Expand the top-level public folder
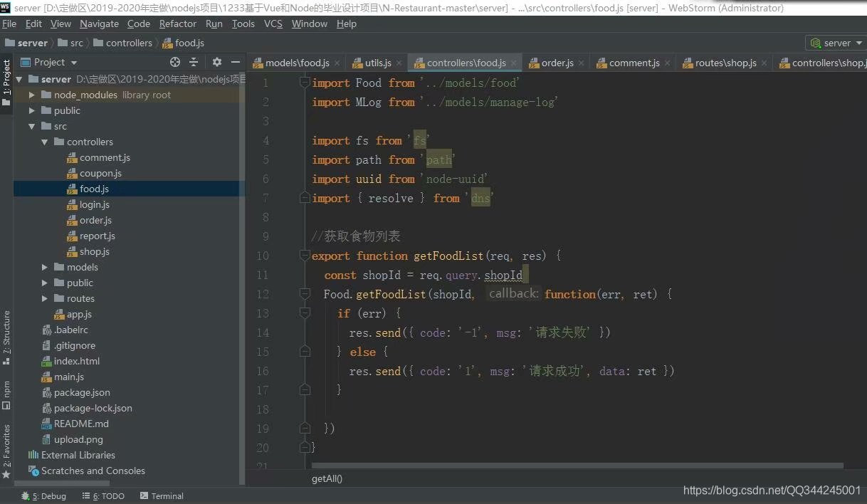Screen dimensions: 867x504 click(31, 110)
